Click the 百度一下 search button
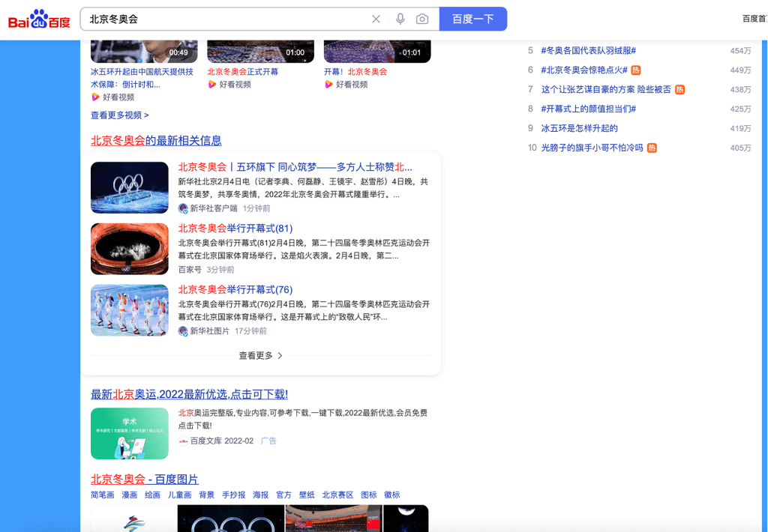Viewport: 768px width, 532px height. (472, 19)
